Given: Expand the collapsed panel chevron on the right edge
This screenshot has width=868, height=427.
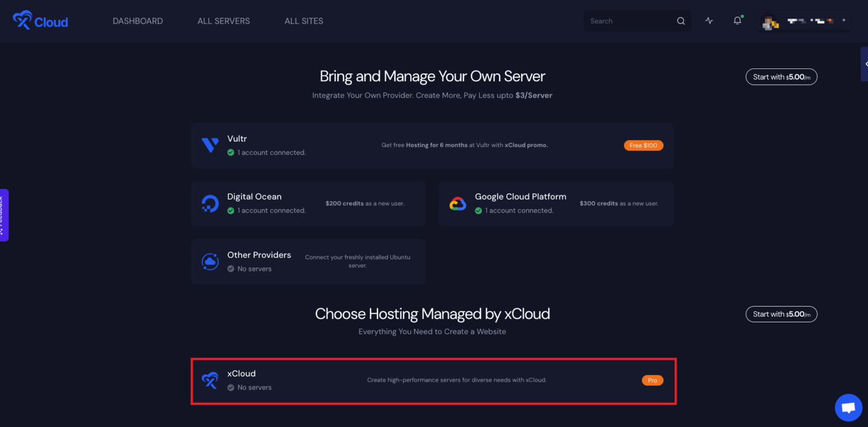Looking at the screenshot, I should (x=864, y=64).
